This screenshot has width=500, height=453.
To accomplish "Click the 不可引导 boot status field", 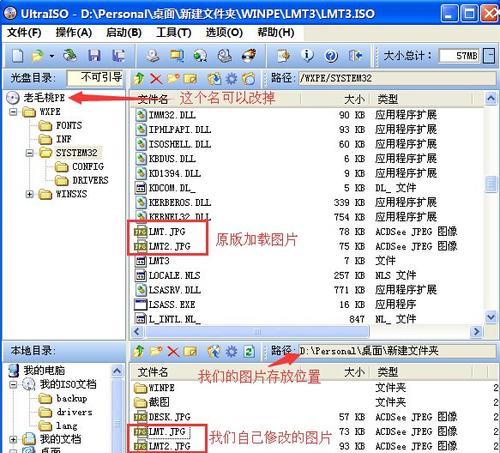I will [x=95, y=78].
